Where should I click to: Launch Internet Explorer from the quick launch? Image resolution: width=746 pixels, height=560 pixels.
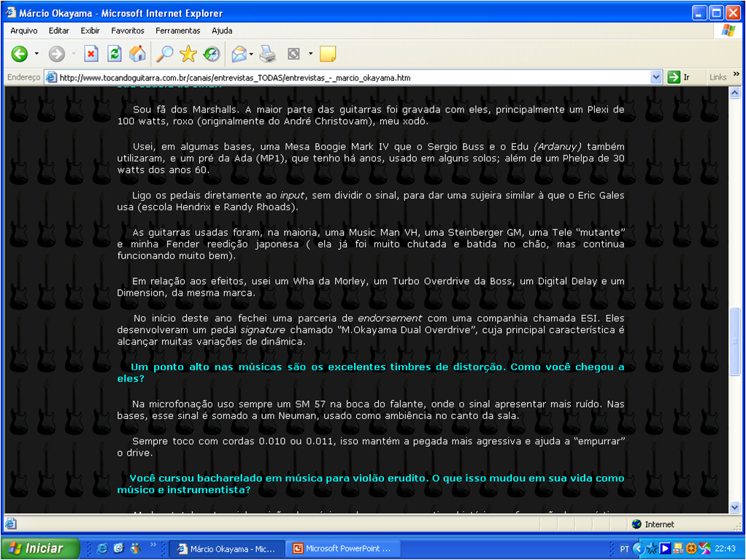(102, 548)
